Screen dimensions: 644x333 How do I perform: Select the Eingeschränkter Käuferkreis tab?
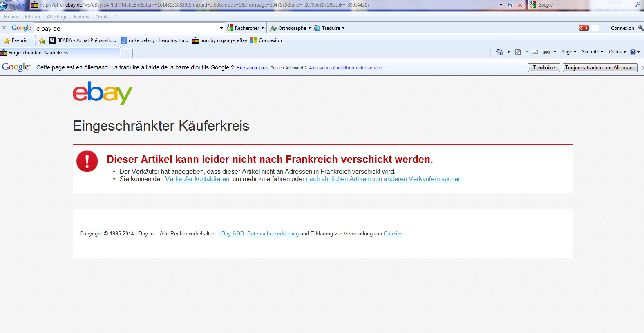[60, 53]
